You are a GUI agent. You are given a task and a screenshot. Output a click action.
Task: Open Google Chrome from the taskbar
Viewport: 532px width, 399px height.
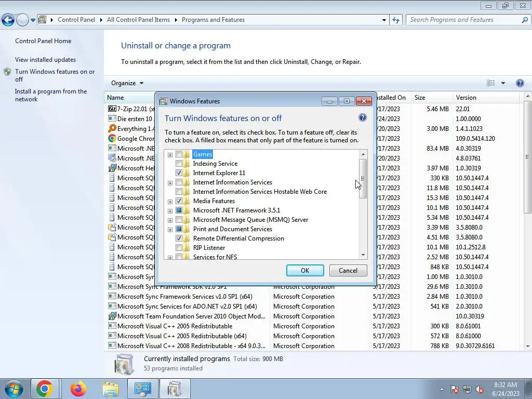[45, 389]
